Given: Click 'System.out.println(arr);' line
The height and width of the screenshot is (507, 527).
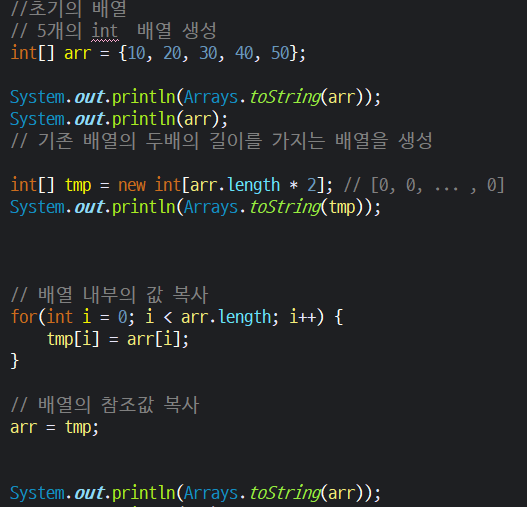Looking at the screenshot, I should click(119, 119).
